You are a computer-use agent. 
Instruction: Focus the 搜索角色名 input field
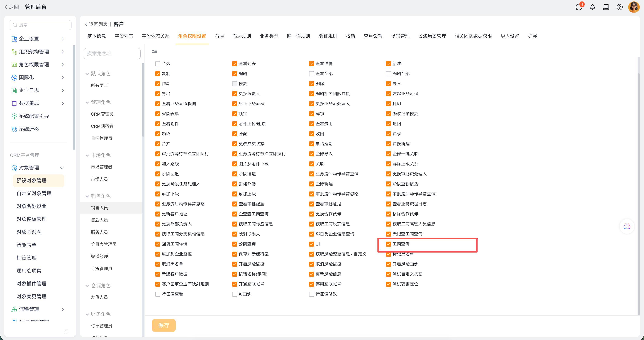click(112, 54)
